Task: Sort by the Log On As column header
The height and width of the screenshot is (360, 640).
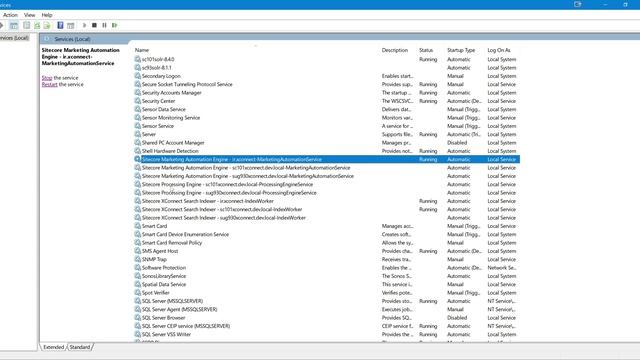Action: pos(499,50)
